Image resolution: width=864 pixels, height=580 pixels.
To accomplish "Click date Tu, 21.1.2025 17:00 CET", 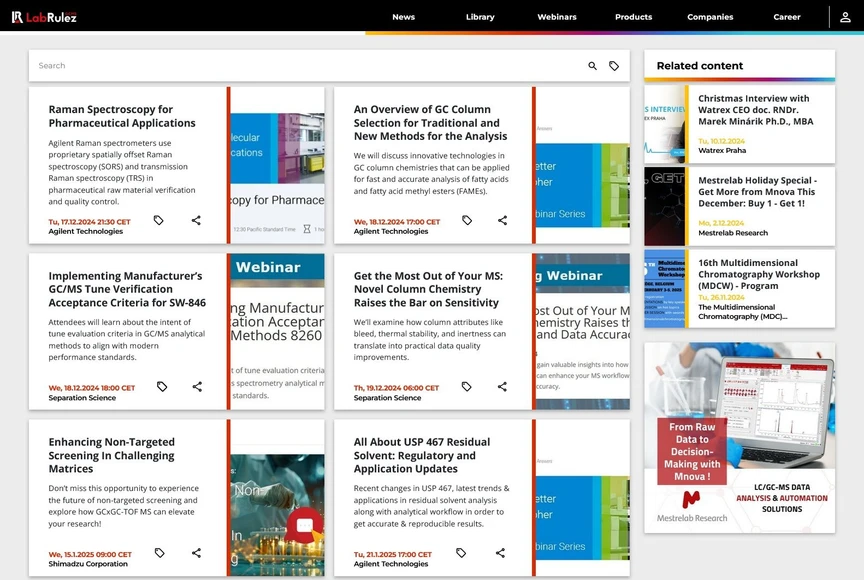I will pyautogui.click(x=393, y=555).
